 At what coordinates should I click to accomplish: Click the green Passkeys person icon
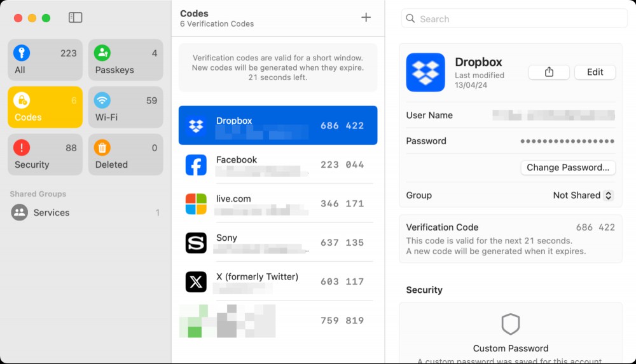coord(102,53)
